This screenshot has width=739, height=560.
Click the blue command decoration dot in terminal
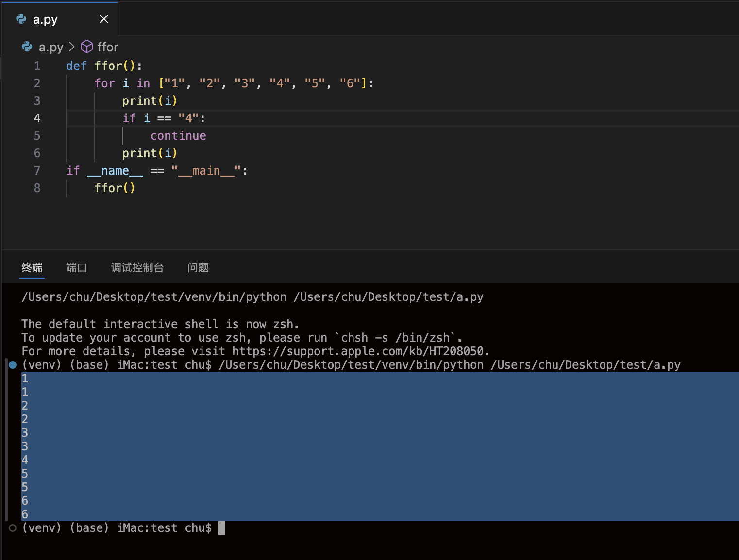pos(13,365)
